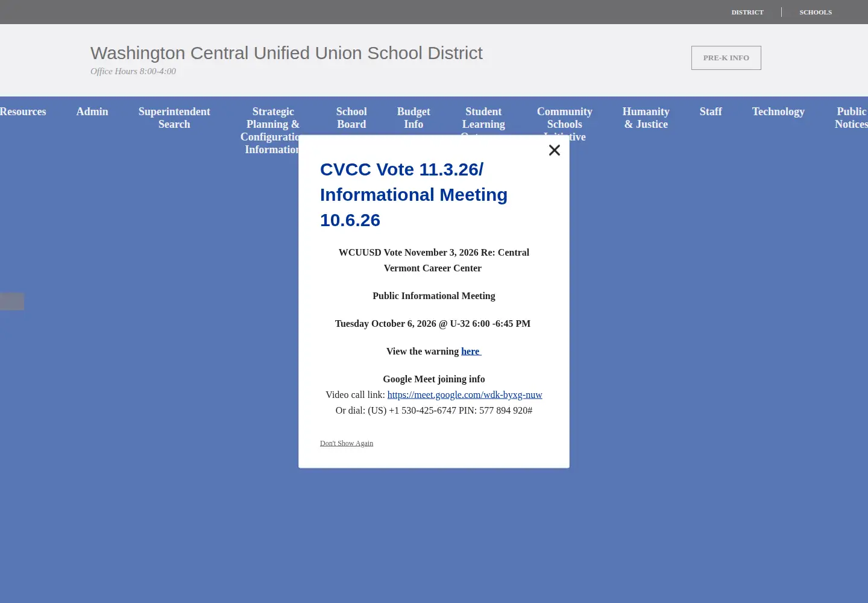This screenshot has width=868, height=603.
Task: Click the PRE-K INFO button
Action: point(726,58)
